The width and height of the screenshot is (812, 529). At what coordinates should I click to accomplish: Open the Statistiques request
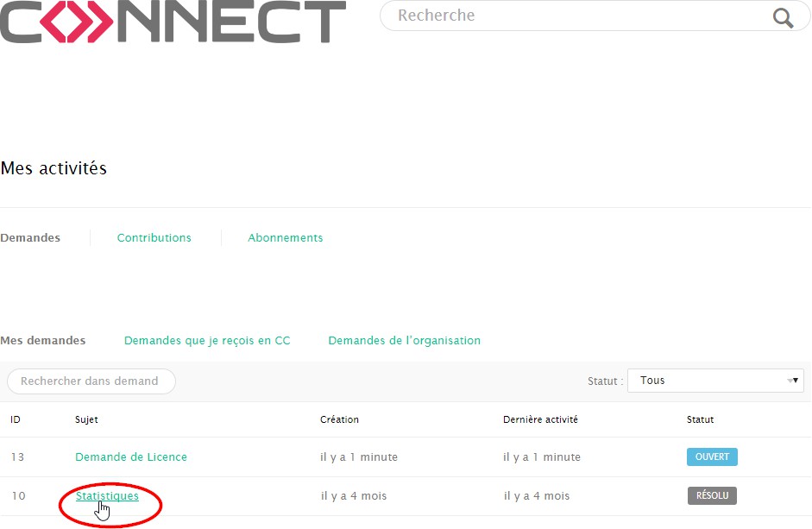point(107,496)
